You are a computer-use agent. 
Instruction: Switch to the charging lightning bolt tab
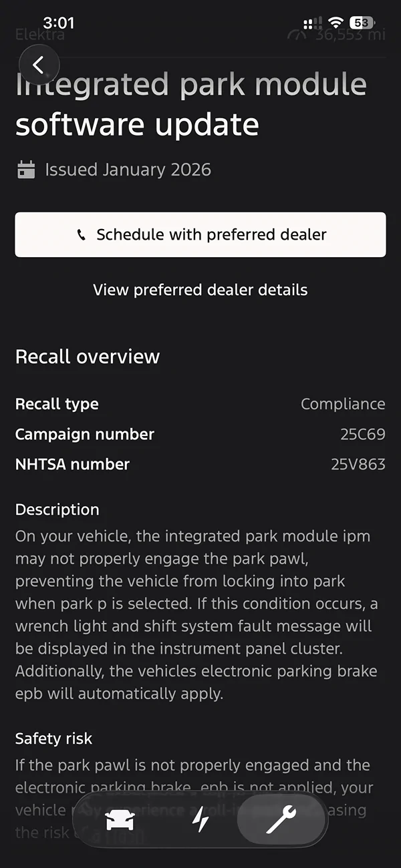[x=200, y=821]
